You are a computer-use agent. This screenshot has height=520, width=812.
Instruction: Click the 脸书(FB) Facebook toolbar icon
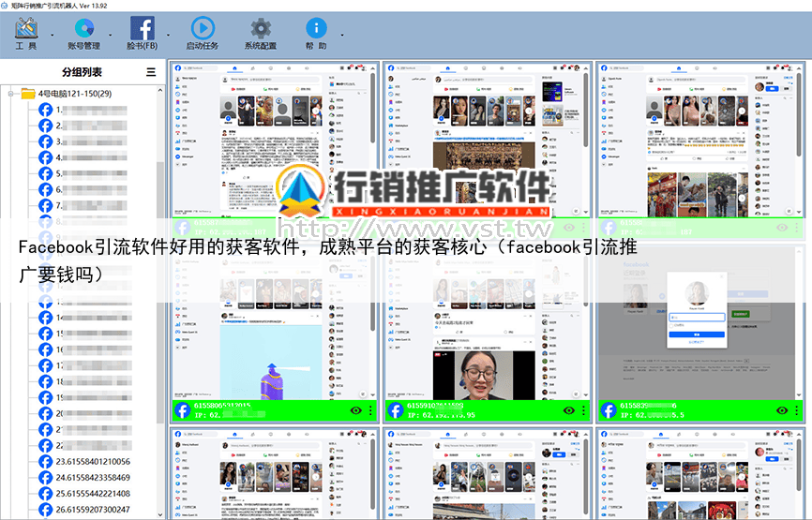[142, 33]
